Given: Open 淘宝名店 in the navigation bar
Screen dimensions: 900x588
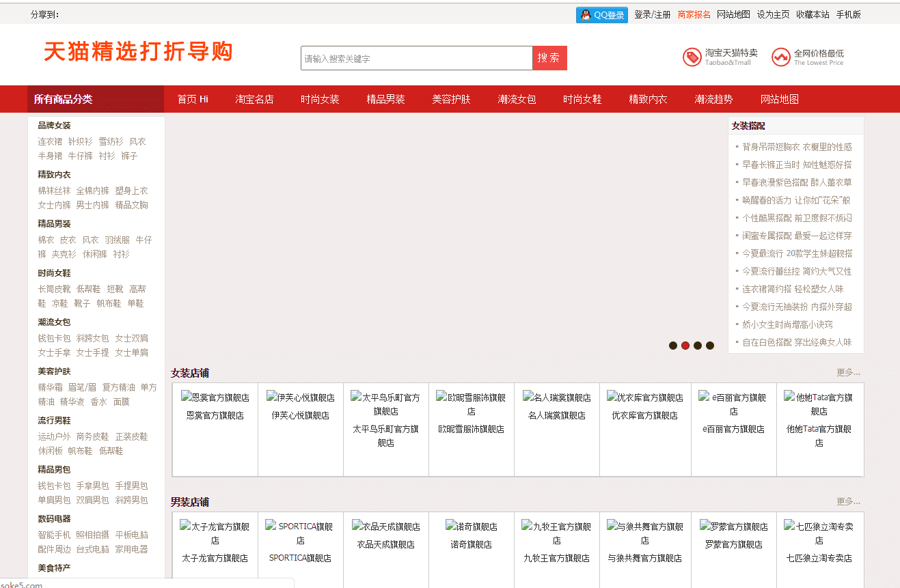Looking at the screenshot, I should (254, 99).
